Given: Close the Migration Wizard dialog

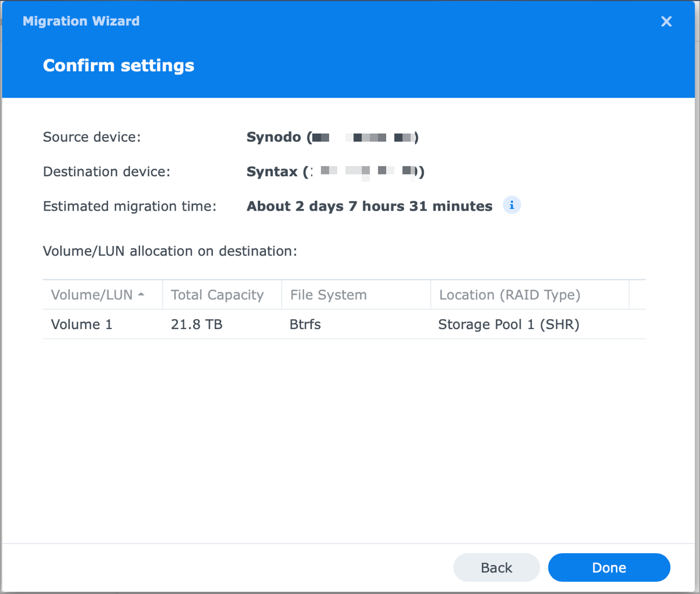Looking at the screenshot, I should point(666,22).
